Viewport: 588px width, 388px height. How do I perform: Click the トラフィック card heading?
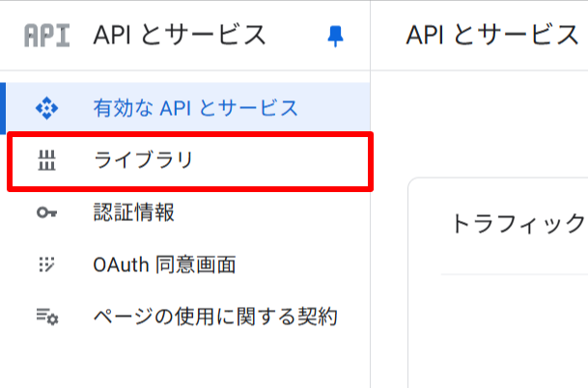519,223
